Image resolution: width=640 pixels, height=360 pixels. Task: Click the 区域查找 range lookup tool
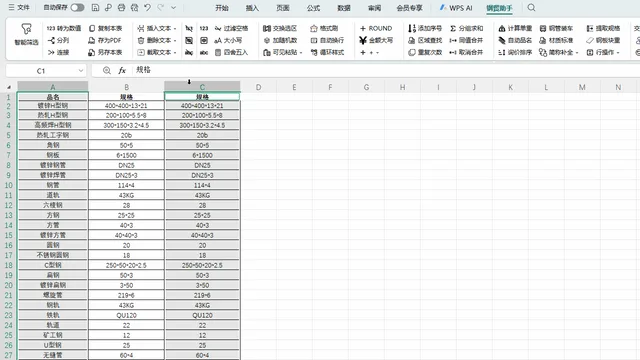click(x=425, y=40)
